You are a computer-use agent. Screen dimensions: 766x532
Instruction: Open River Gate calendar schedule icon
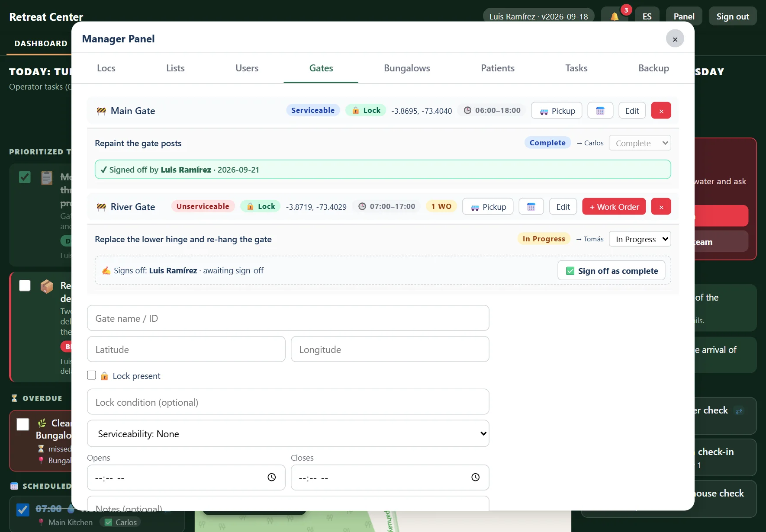tap(531, 207)
